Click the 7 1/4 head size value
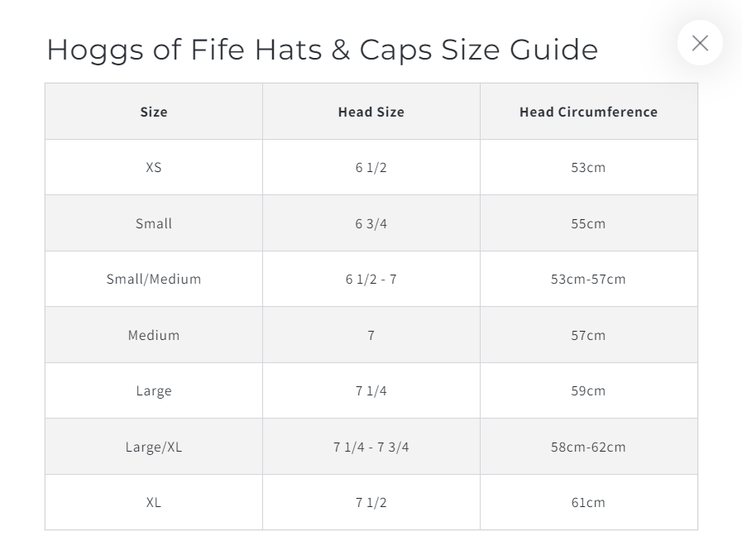742x560 pixels. (371, 390)
